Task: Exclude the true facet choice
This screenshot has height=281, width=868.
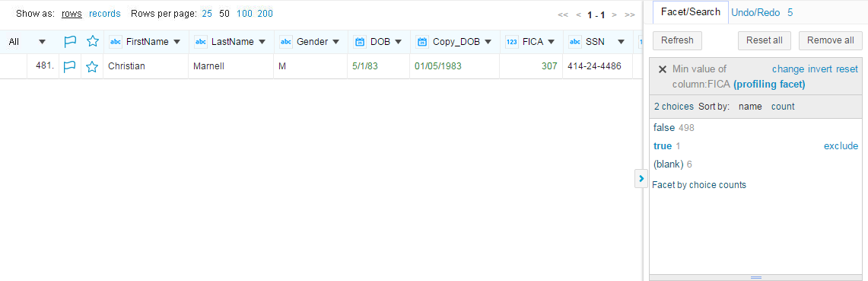Action: click(841, 145)
